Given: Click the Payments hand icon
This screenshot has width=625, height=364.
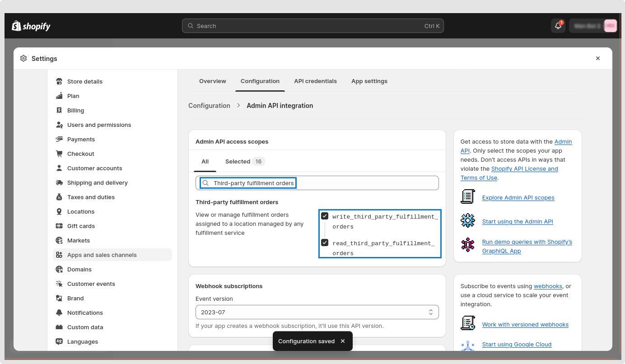Looking at the screenshot, I should pos(59,139).
